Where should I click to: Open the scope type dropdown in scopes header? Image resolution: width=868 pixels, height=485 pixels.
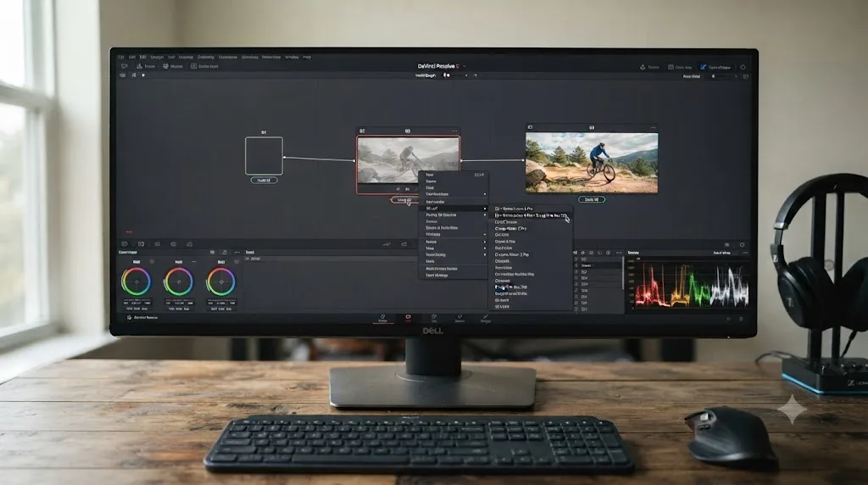(x=724, y=253)
